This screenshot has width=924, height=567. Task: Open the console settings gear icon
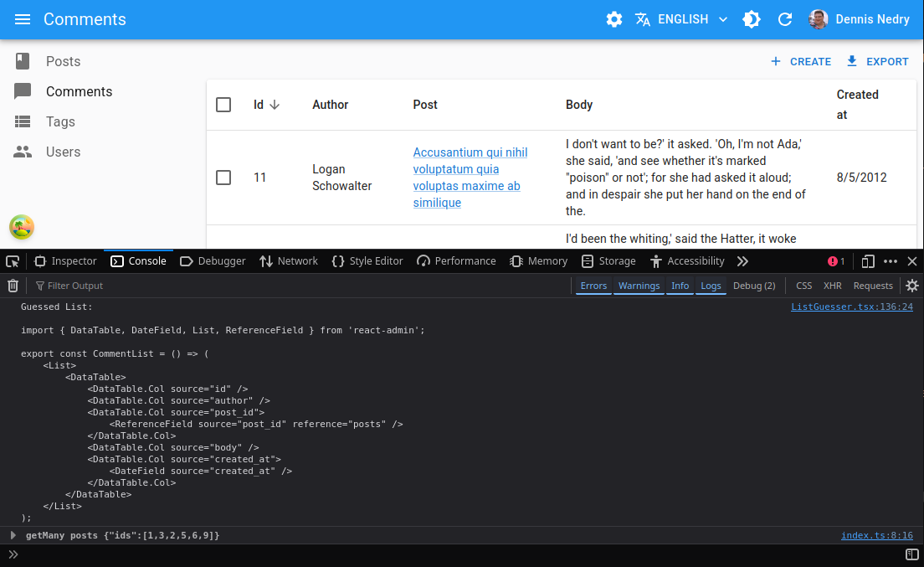912,286
